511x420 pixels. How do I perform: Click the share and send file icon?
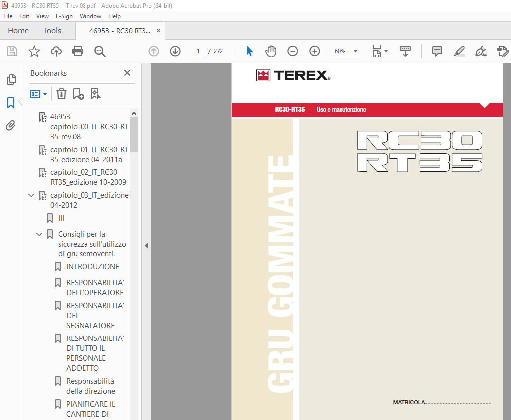[x=502, y=51]
